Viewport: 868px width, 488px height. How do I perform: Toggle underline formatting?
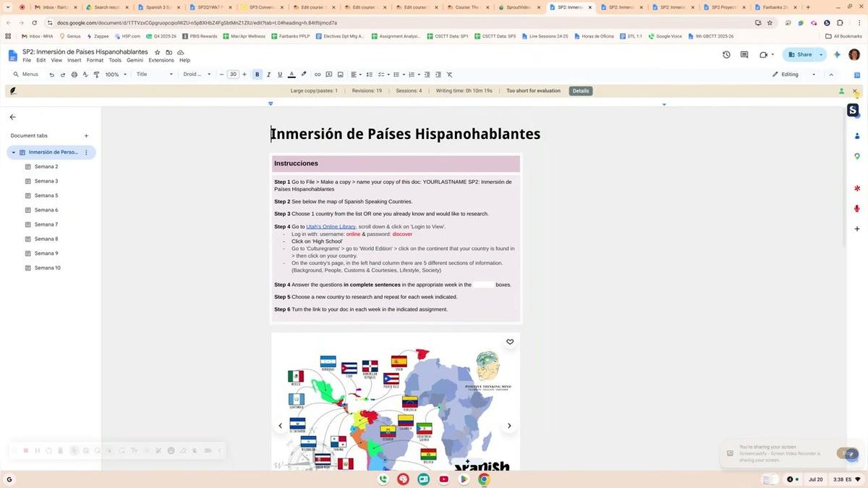pyautogui.click(x=280, y=75)
